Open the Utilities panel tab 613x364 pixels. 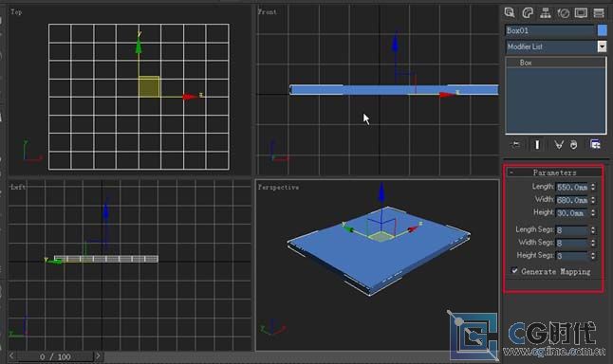coord(599,13)
